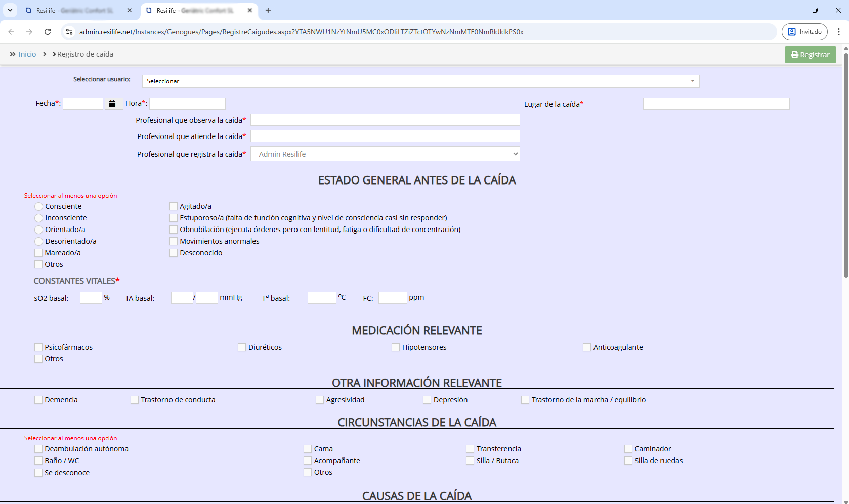The image size is (849, 504).
Task: Check the Mareado/a checkbox
Action: pyautogui.click(x=38, y=253)
